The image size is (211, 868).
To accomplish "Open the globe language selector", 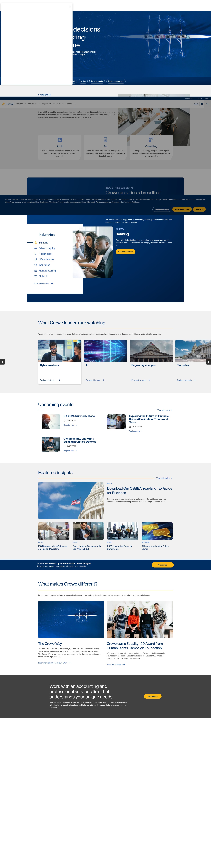I will (202, 104).
